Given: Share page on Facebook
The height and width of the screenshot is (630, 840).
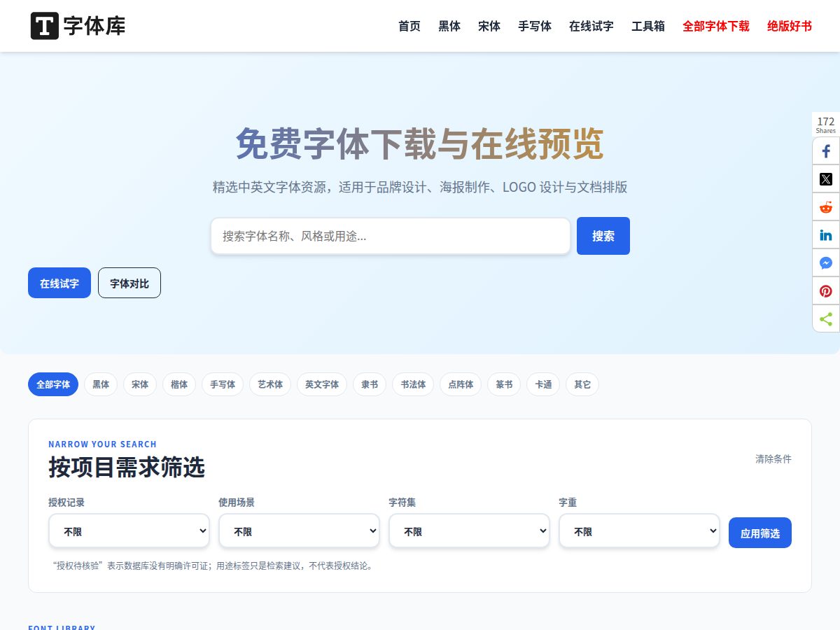Looking at the screenshot, I should (826, 151).
